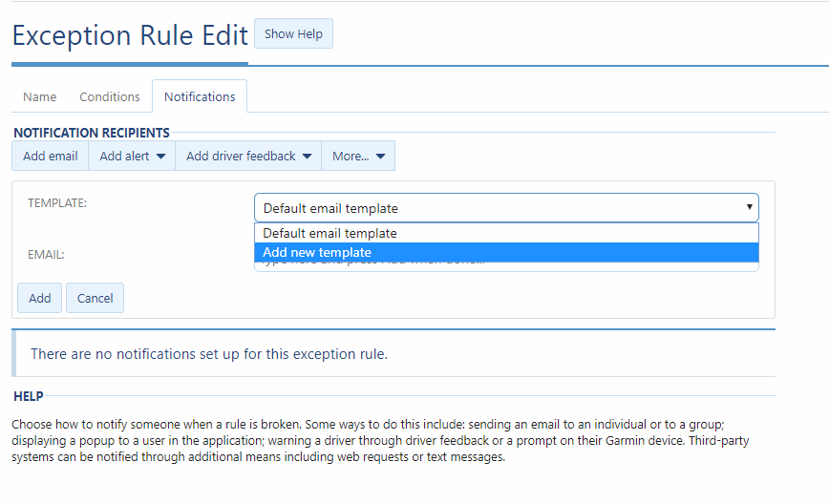The image size is (829, 504).
Task: Click the TEMPLATE field label
Action: 56,203
